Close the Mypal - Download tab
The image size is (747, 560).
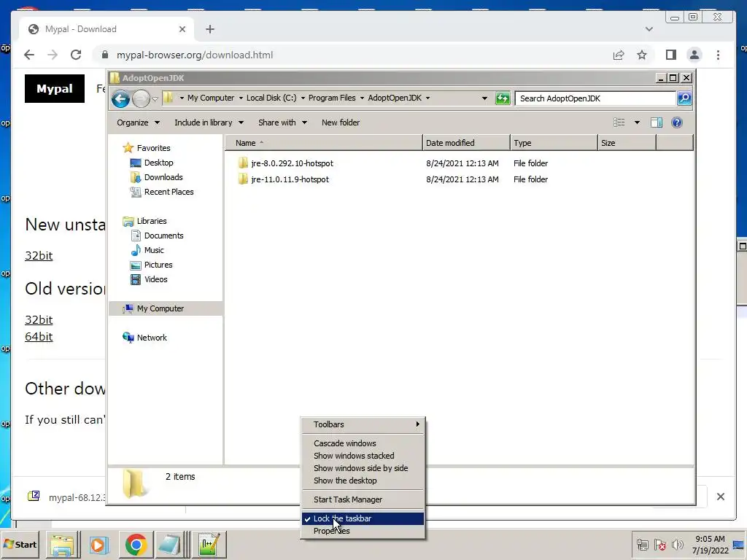[x=182, y=29]
